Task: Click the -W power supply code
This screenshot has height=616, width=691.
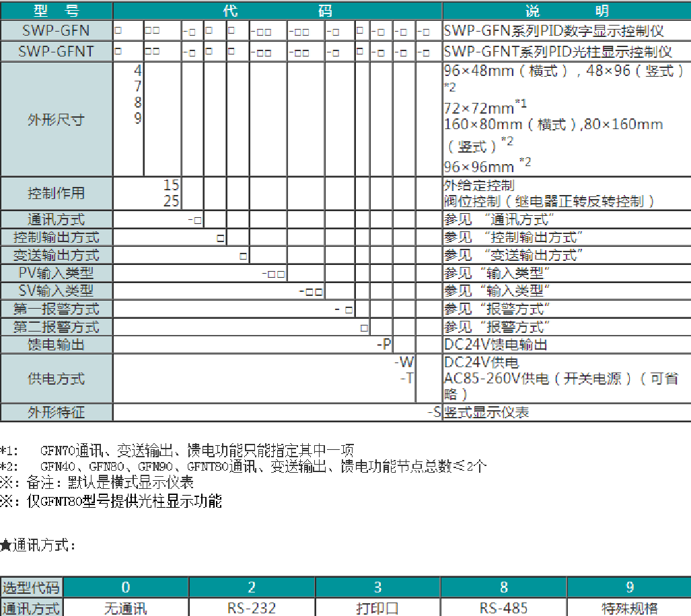Action: (x=404, y=362)
